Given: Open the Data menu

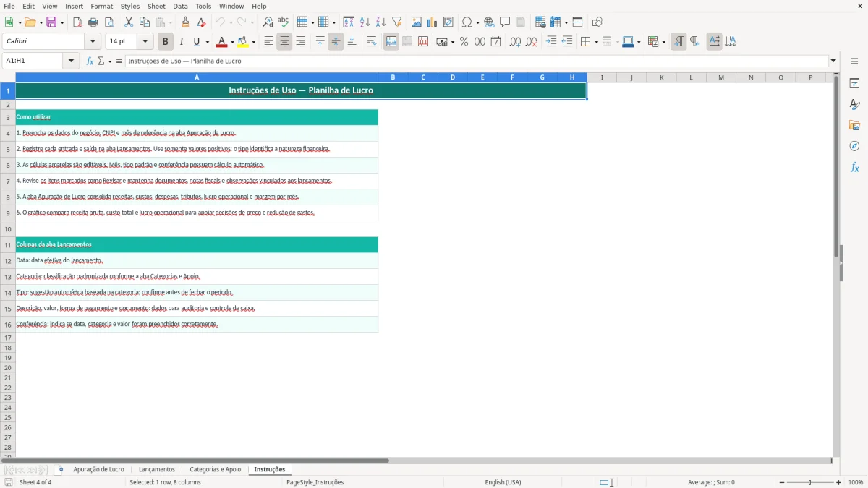Looking at the screenshot, I should (180, 6).
